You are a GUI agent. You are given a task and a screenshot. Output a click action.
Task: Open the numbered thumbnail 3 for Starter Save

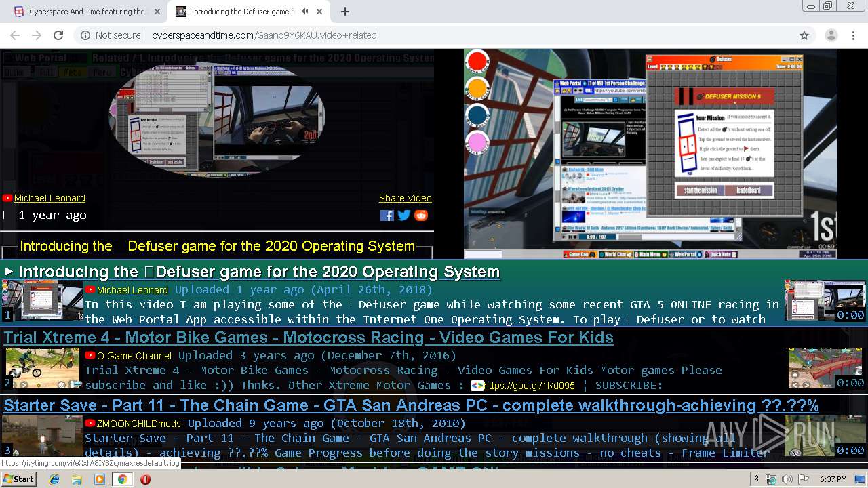pos(42,436)
